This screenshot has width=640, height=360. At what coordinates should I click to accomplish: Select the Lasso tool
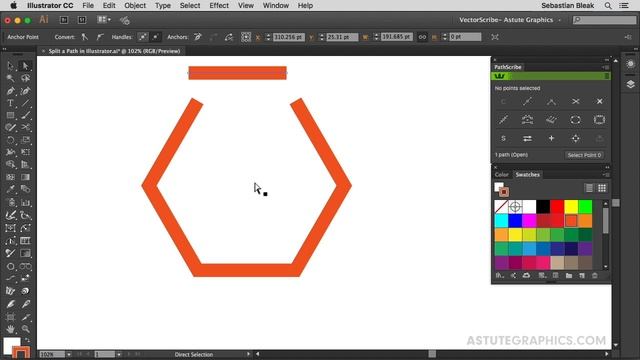pyautogui.click(x=25, y=78)
